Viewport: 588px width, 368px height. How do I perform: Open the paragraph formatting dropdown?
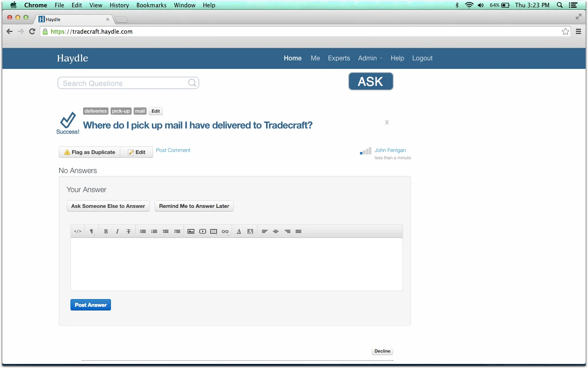tap(92, 231)
